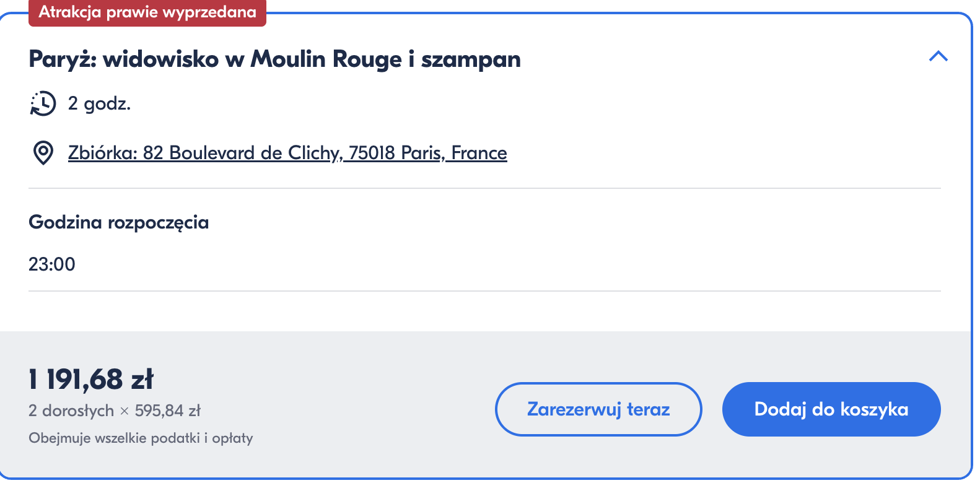The image size is (980, 483).
Task: Open the 82 Boulevard de Clichy meeting-point link
Action: tap(287, 153)
